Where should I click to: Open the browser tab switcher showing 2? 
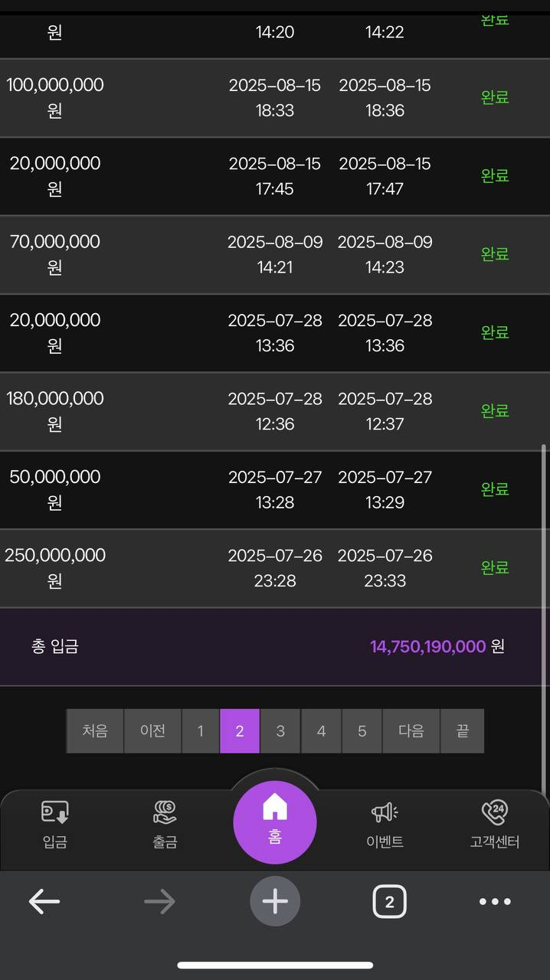click(x=389, y=902)
